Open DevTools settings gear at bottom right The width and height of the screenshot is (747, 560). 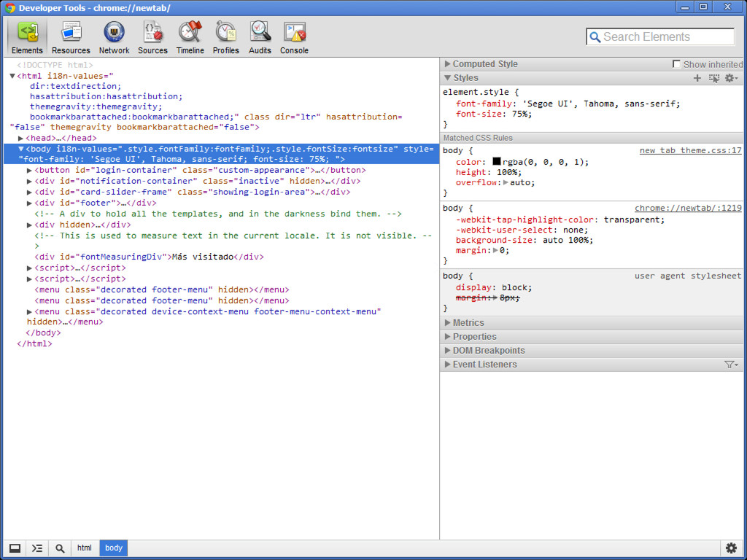coord(731,548)
